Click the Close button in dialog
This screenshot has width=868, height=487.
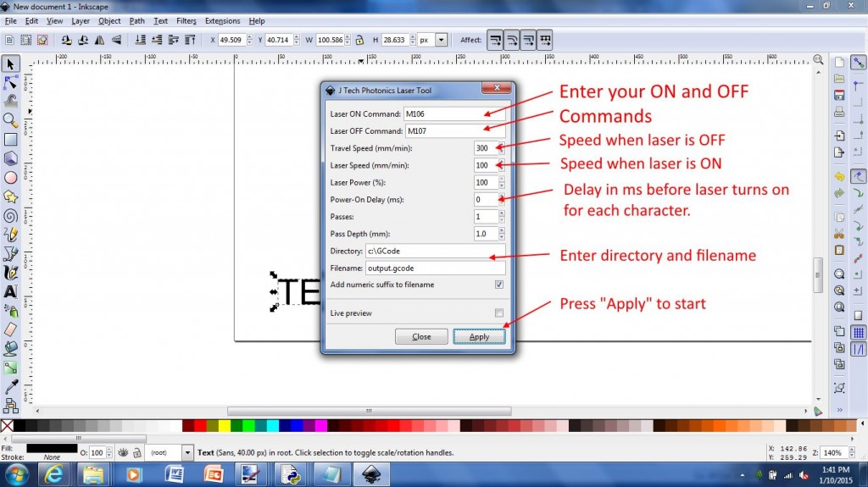[x=421, y=336]
